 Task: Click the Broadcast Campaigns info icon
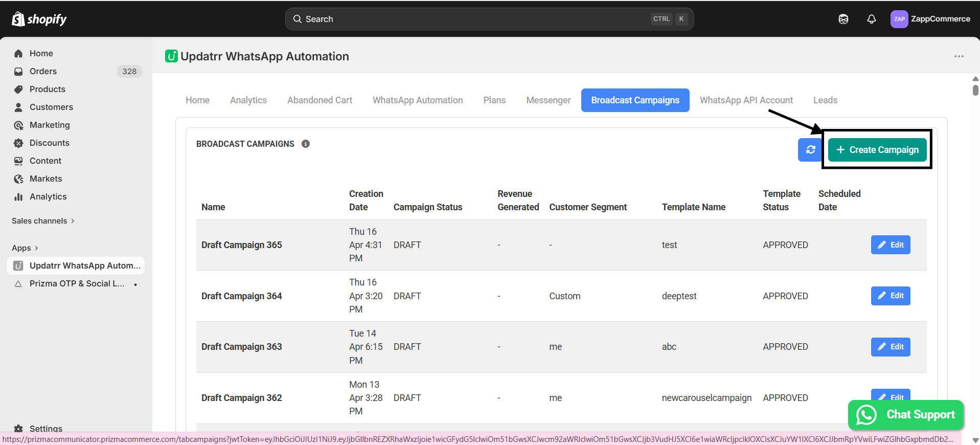(x=306, y=144)
